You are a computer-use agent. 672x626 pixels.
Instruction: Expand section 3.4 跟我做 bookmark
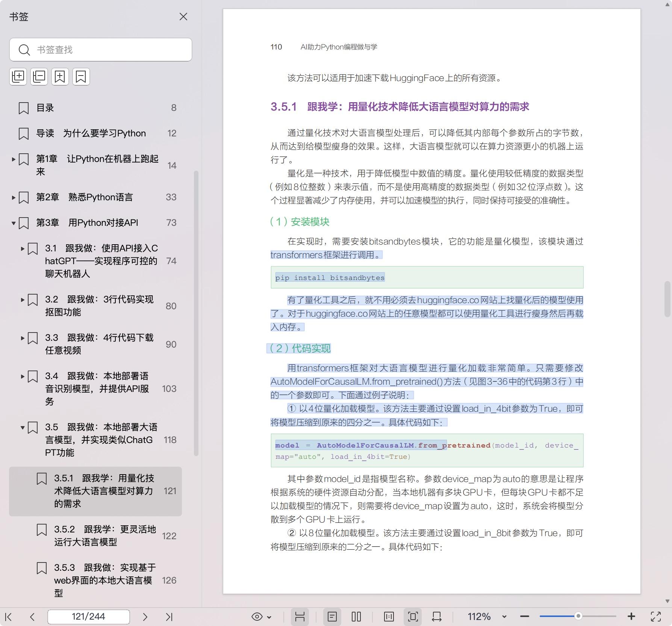pyautogui.click(x=23, y=376)
